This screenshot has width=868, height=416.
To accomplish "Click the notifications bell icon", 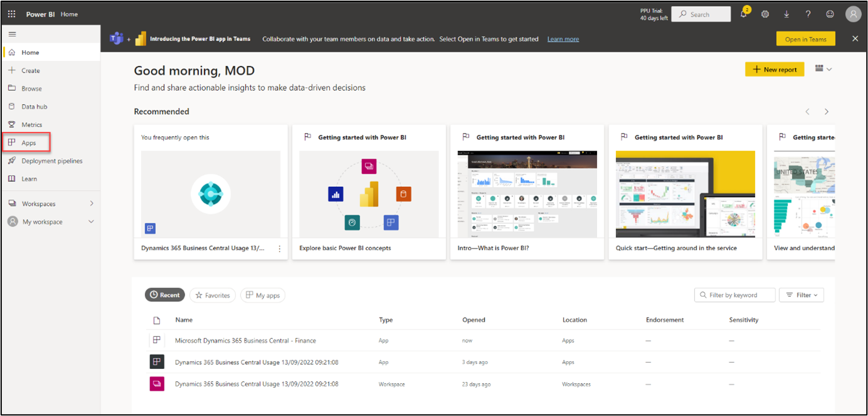I will click(x=744, y=14).
